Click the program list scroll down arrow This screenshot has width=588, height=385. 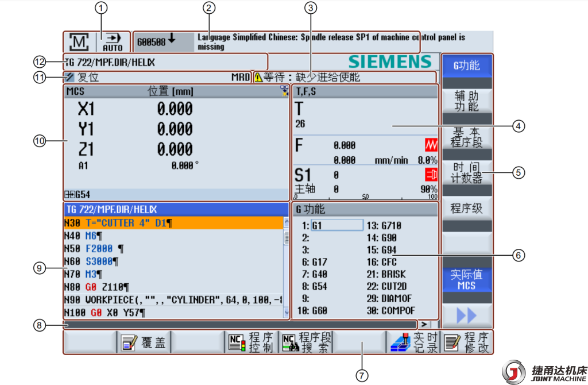287,313
